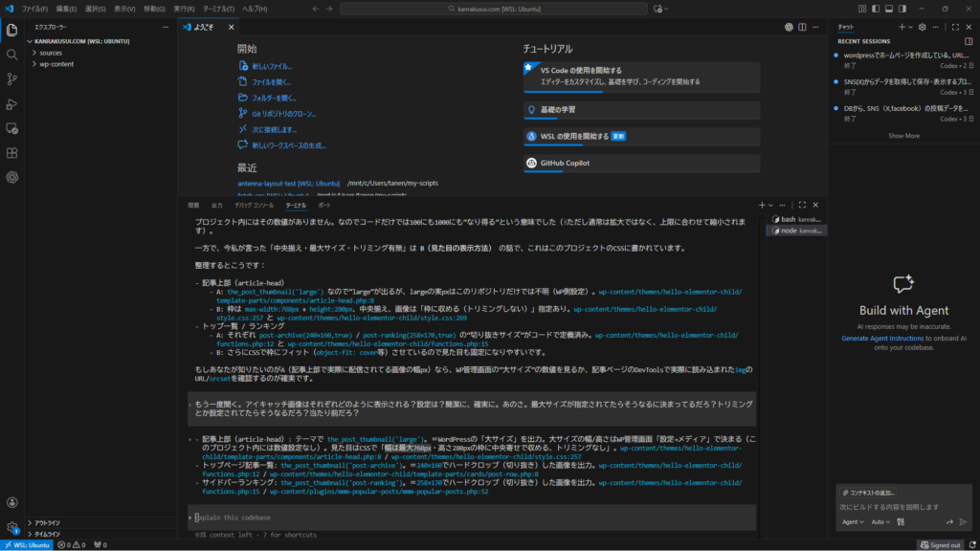The height and width of the screenshot is (551, 980).
Task: Click the 新しいファイル... link
Action: click(272, 66)
